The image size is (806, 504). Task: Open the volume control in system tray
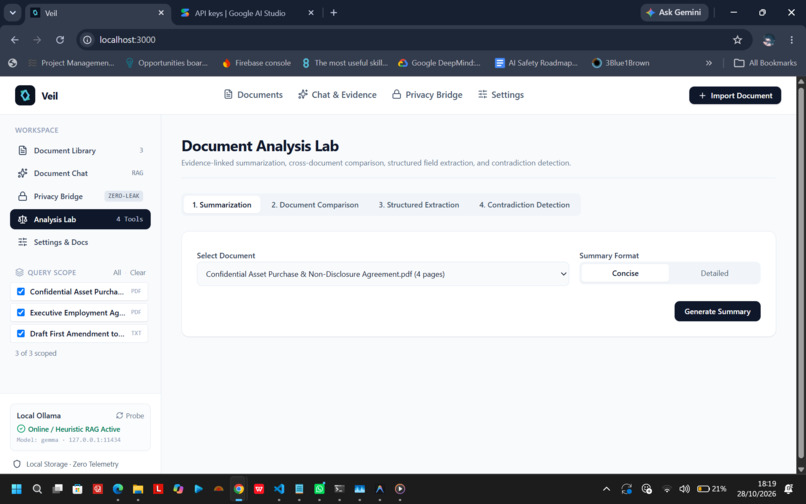[x=684, y=489]
